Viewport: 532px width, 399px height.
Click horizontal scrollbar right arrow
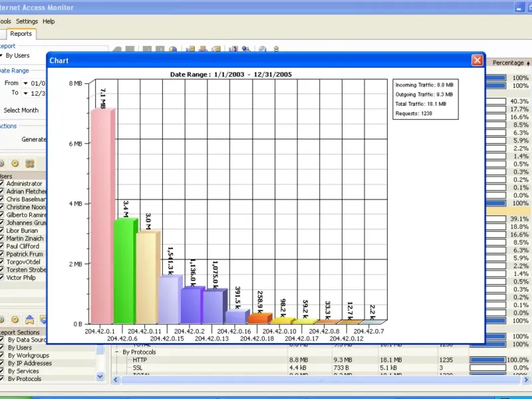pyautogui.click(x=527, y=380)
